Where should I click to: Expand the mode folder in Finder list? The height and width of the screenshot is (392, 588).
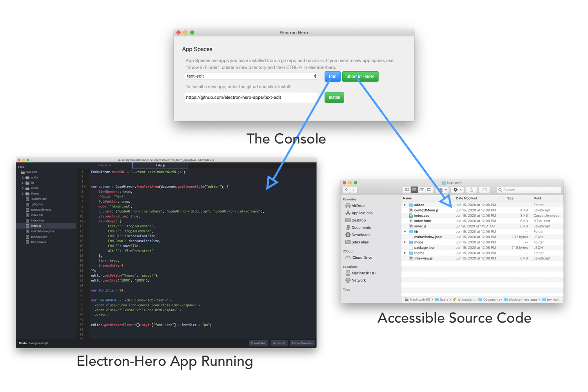tap(405, 242)
